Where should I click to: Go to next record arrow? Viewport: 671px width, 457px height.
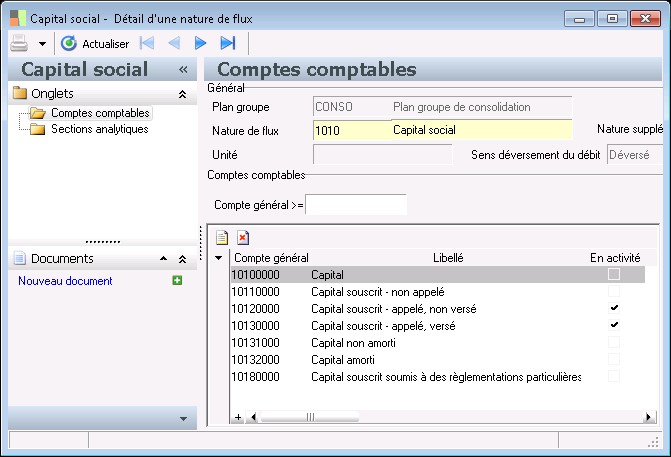tap(200, 43)
